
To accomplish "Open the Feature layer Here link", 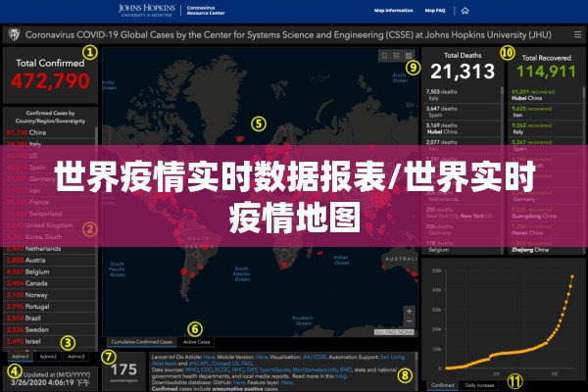I will click(x=287, y=382).
